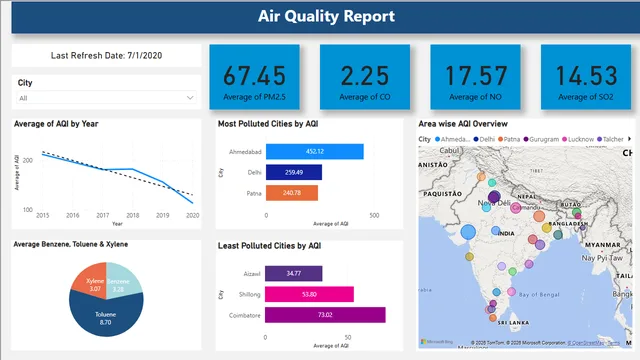Select the Average of PM2.5 card
Viewport: 640px width, 360px height.
pos(254,77)
